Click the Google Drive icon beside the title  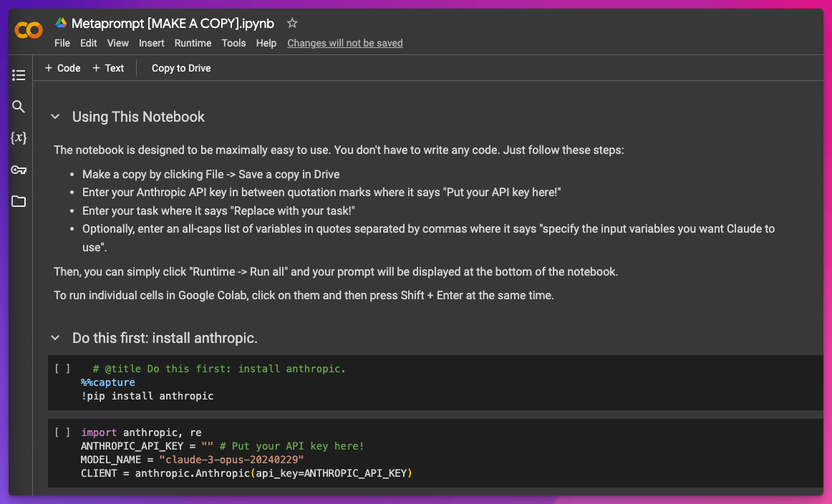pos(61,23)
